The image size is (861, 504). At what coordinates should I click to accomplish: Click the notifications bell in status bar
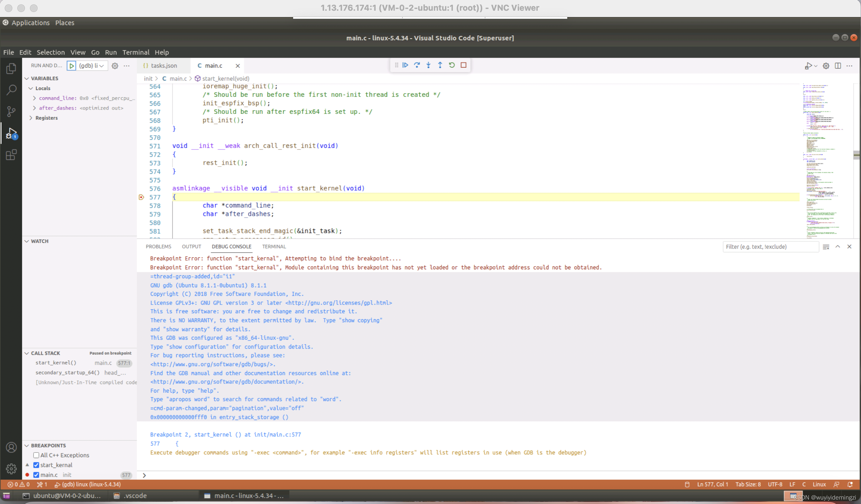(x=850, y=484)
